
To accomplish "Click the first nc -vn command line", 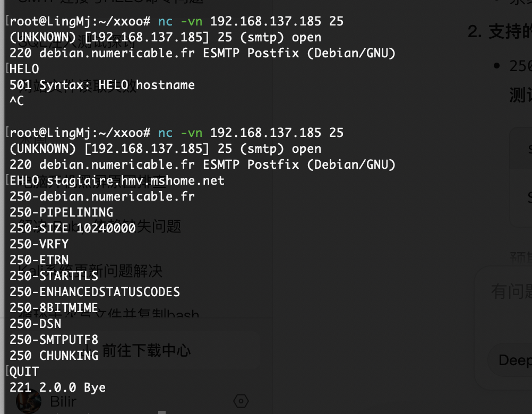I will pos(176,21).
